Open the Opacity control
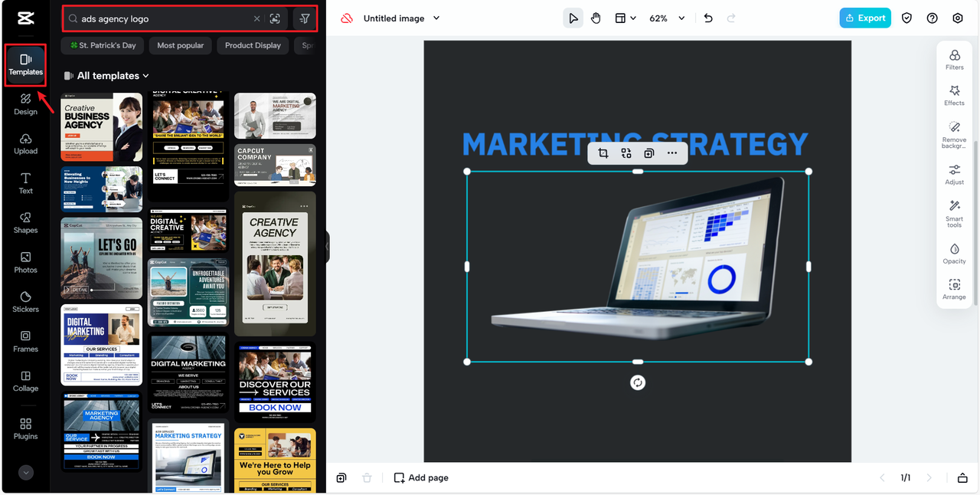The image size is (980, 495). click(955, 254)
